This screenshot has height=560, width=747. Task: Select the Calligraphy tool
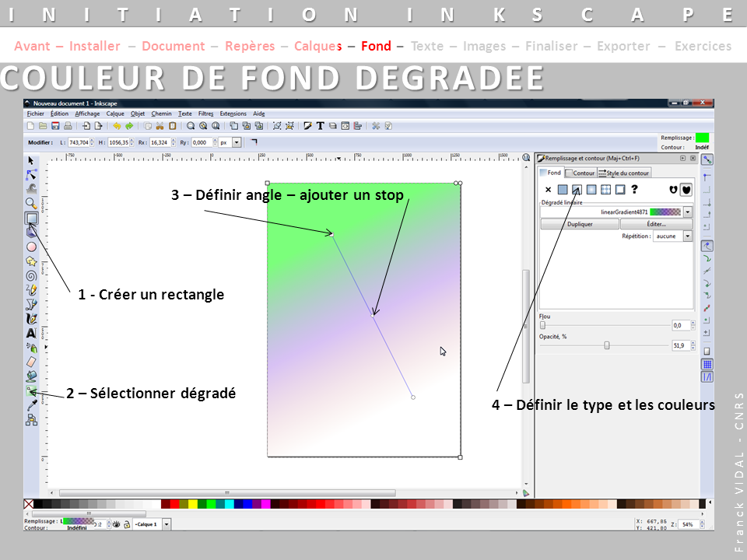pyautogui.click(x=31, y=319)
